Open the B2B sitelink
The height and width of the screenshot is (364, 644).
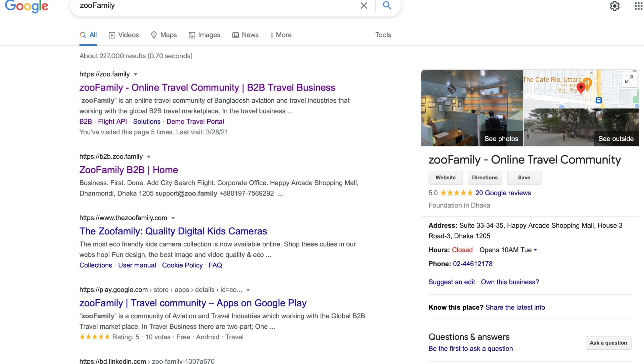pyautogui.click(x=86, y=122)
